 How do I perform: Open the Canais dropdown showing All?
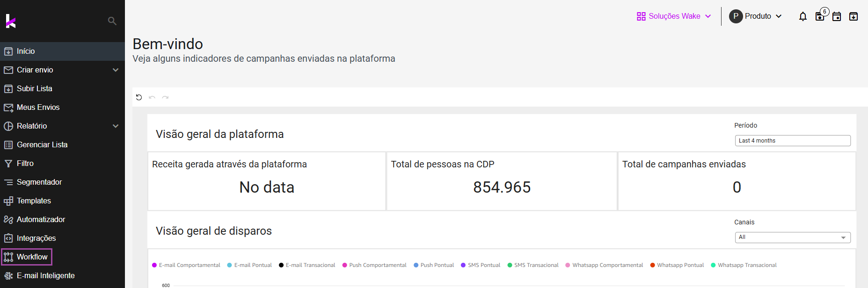pos(793,238)
